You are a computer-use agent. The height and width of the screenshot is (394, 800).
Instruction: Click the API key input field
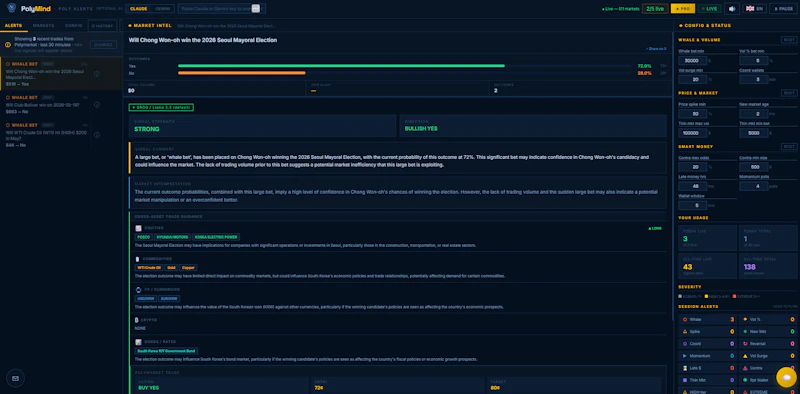221,9
